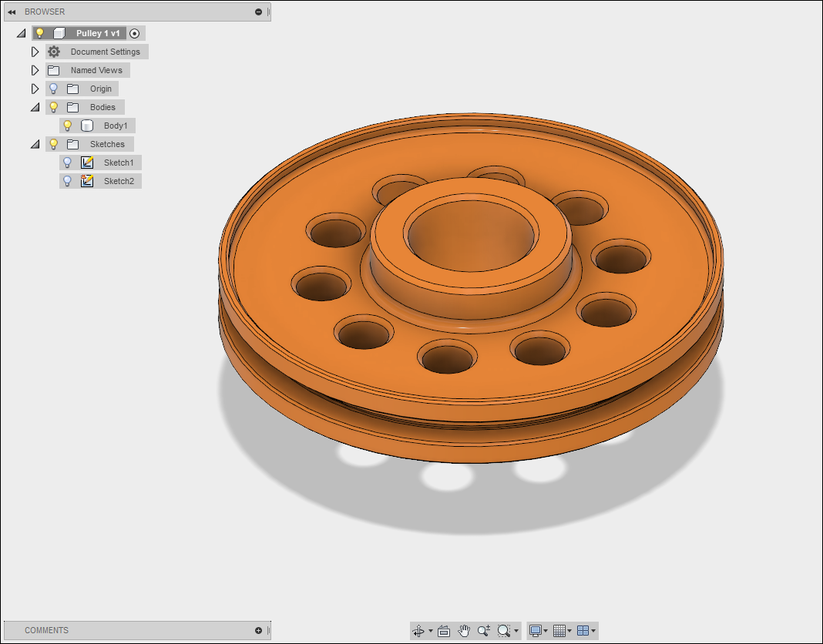The image size is (823, 644).
Task: Toggle Origin folder visibility bulb
Action: coord(53,89)
